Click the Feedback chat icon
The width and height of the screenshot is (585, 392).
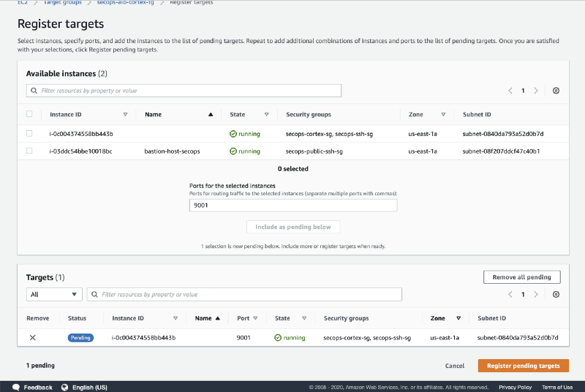pos(15,387)
